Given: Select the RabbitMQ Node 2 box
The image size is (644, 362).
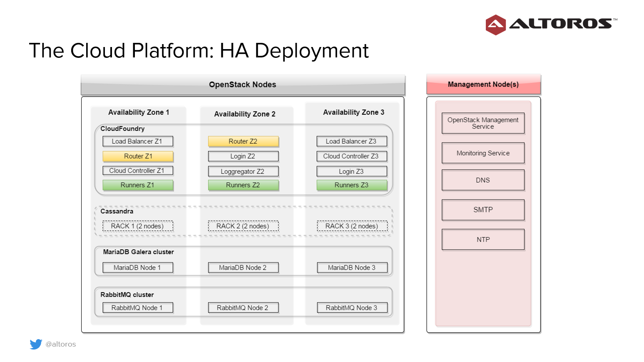Looking at the screenshot, I should tap(243, 308).
